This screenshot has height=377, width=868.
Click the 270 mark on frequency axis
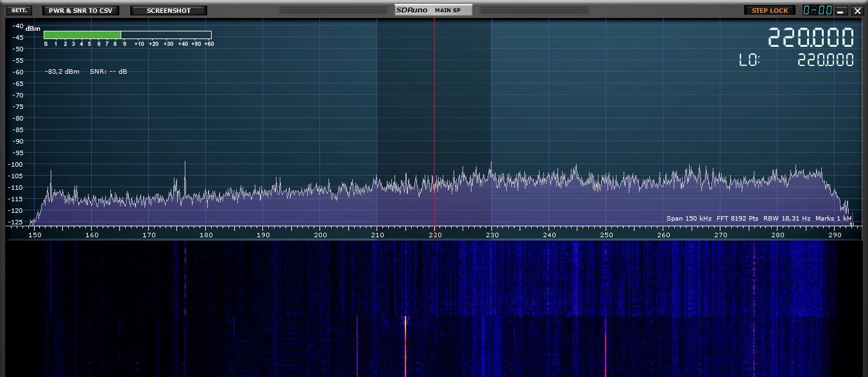coord(720,235)
